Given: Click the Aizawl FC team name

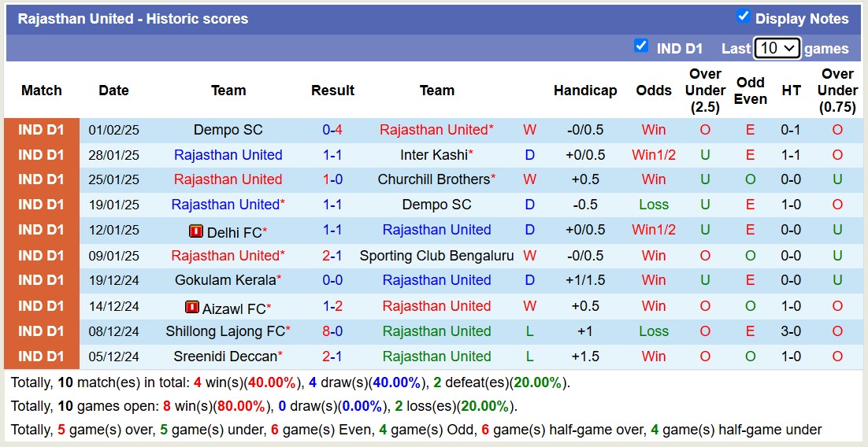Looking at the screenshot, I should pos(235,308).
